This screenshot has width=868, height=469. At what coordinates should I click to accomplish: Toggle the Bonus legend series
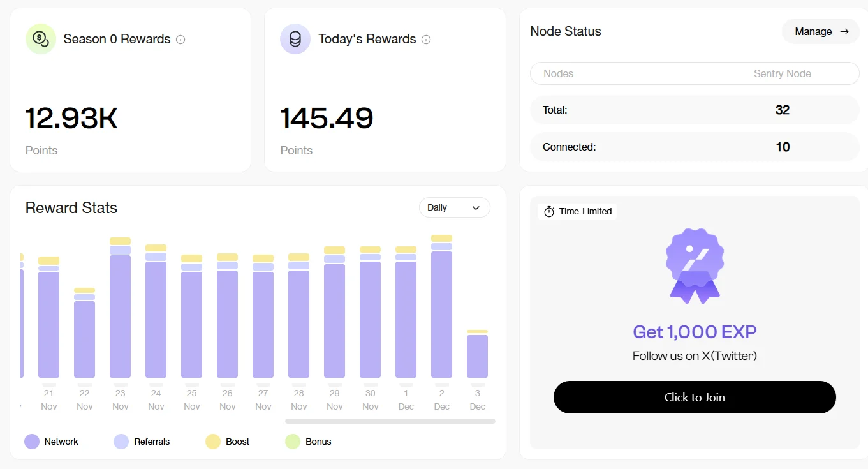tap(308, 442)
